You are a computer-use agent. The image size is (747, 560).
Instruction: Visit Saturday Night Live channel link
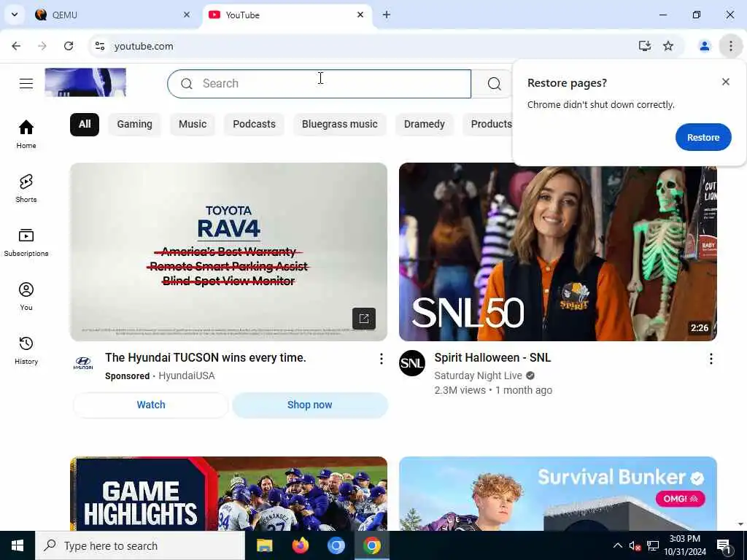pos(479,376)
